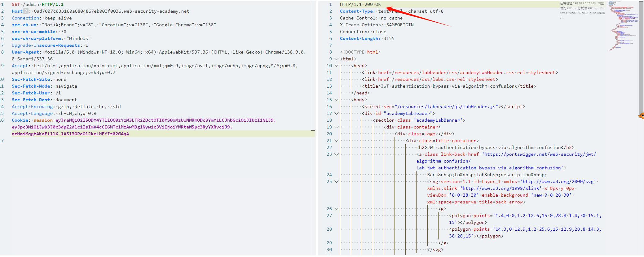Click the Cookie session JWT first line
Viewport: 644px width, 257px height.
point(144,120)
